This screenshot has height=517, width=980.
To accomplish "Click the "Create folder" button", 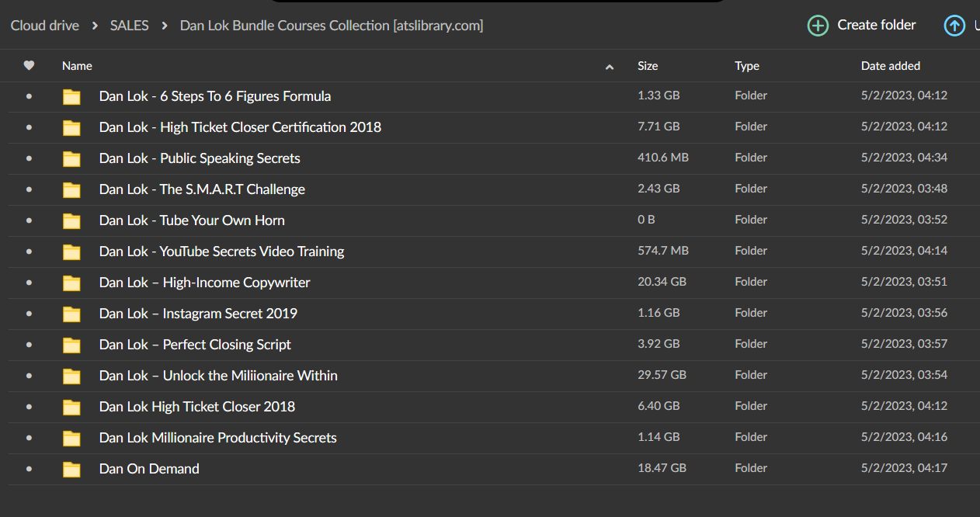I will point(876,25).
